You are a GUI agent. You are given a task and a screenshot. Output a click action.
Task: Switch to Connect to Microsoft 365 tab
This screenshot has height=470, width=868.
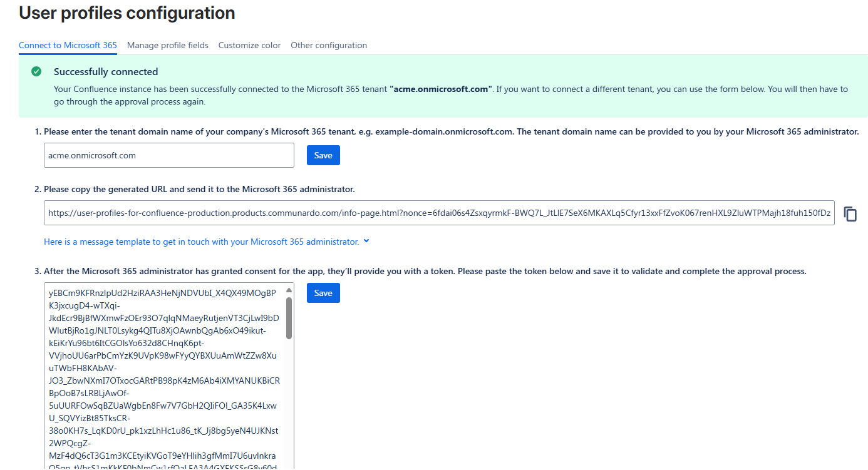[x=68, y=45]
